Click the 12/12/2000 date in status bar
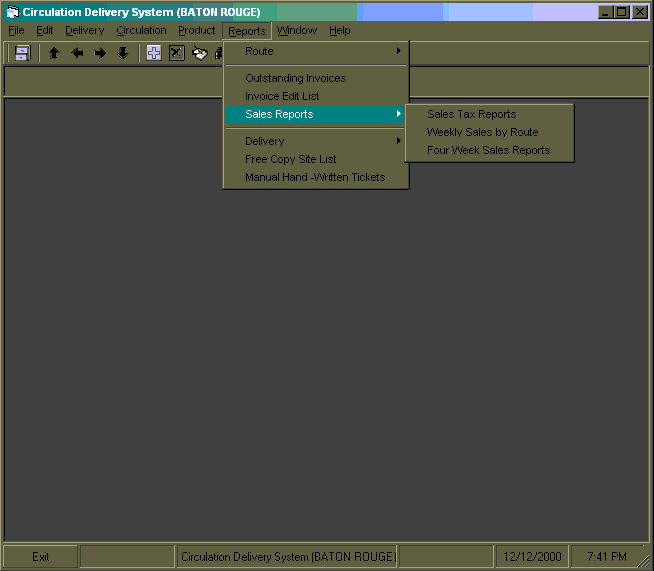The image size is (654, 571). pos(531,556)
